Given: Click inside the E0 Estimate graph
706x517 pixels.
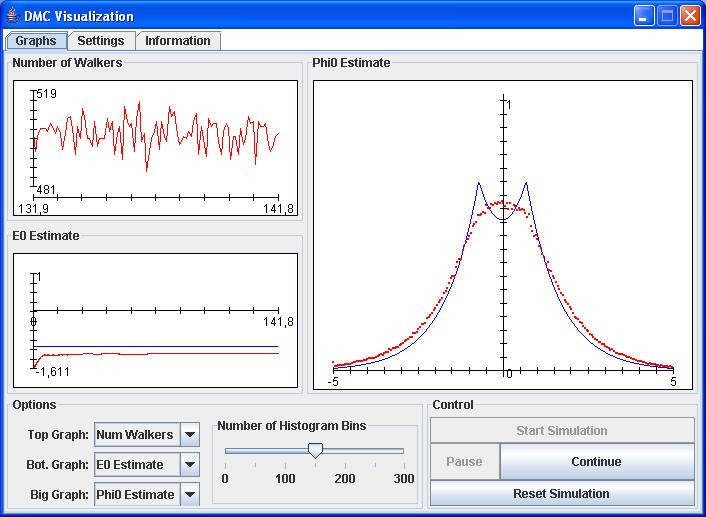Looking at the screenshot, I should [x=155, y=320].
